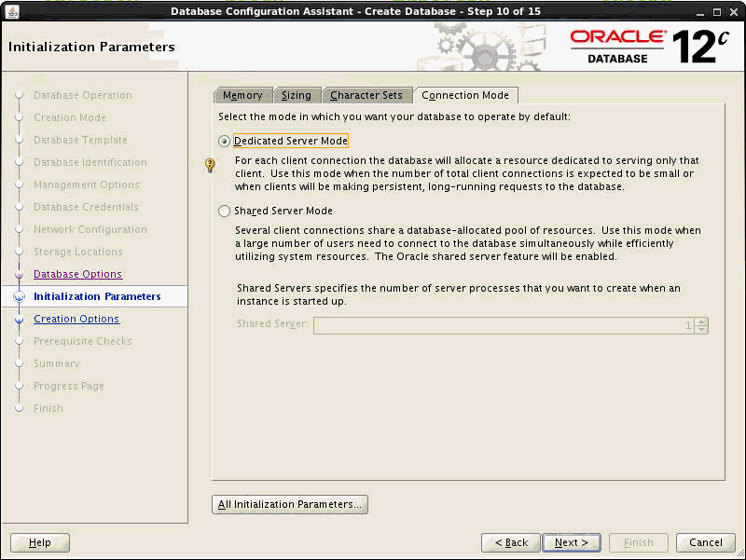
Task: Open the Character Sets tab
Action: coord(366,96)
